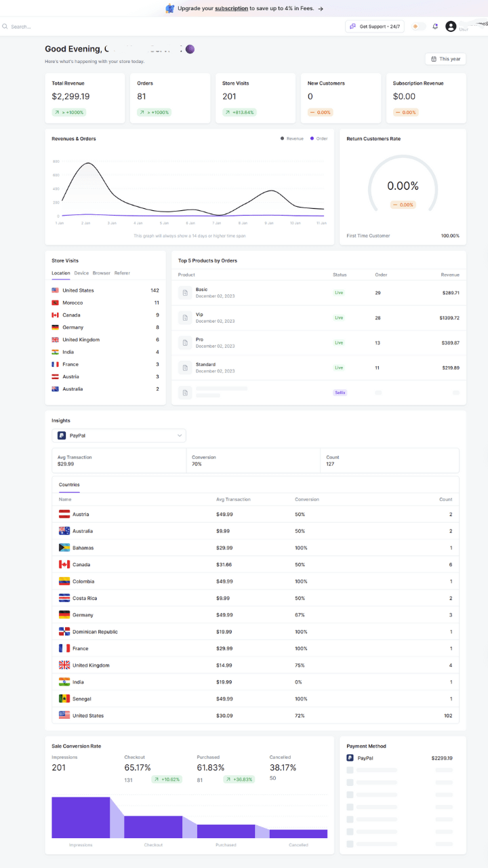Click the user profile avatar icon
The height and width of the screenshot is (868, 488).
pos(451,26)
